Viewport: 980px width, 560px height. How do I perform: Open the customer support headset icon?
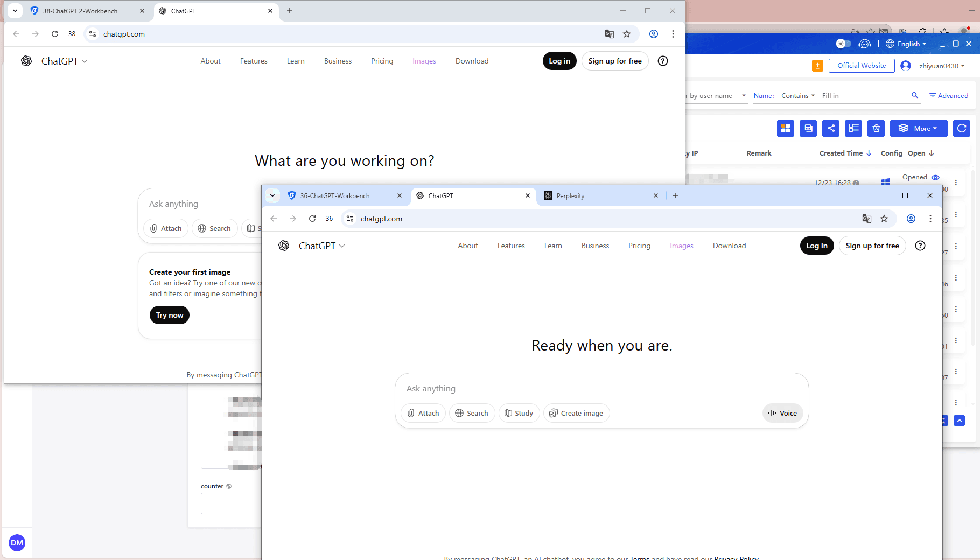pyautogui.click(x=865, y=44)
